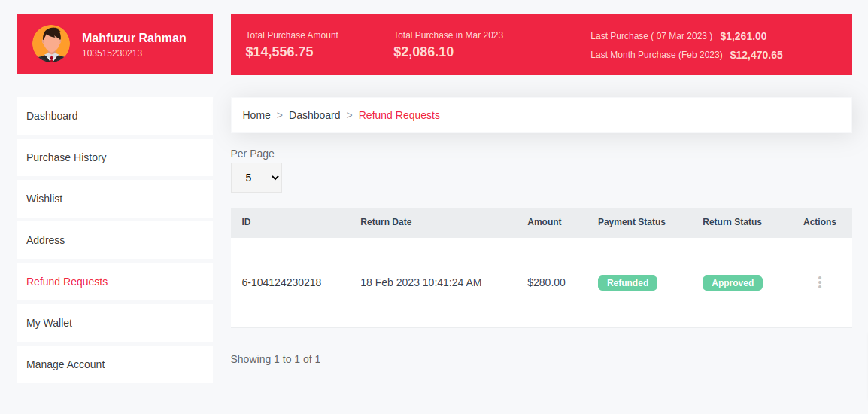
Task: Click the Dashboard breadcrumb link
Action: click(x=314, y=115)
